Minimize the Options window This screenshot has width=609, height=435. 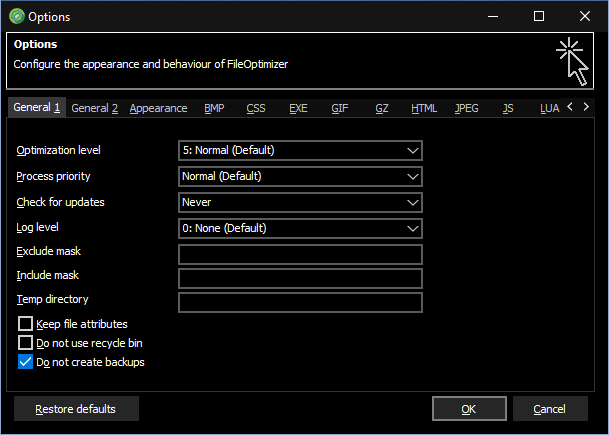(x=493, y=16)
